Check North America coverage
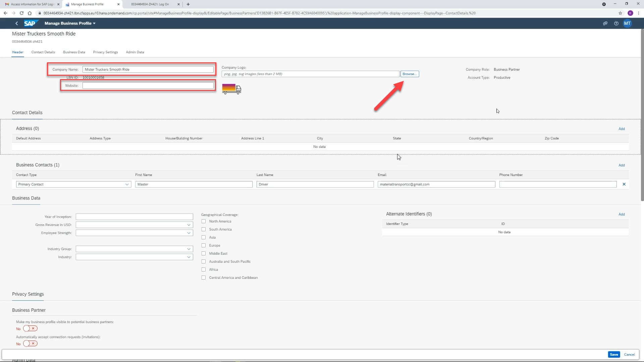644x362 pixels. pos(204,221)
